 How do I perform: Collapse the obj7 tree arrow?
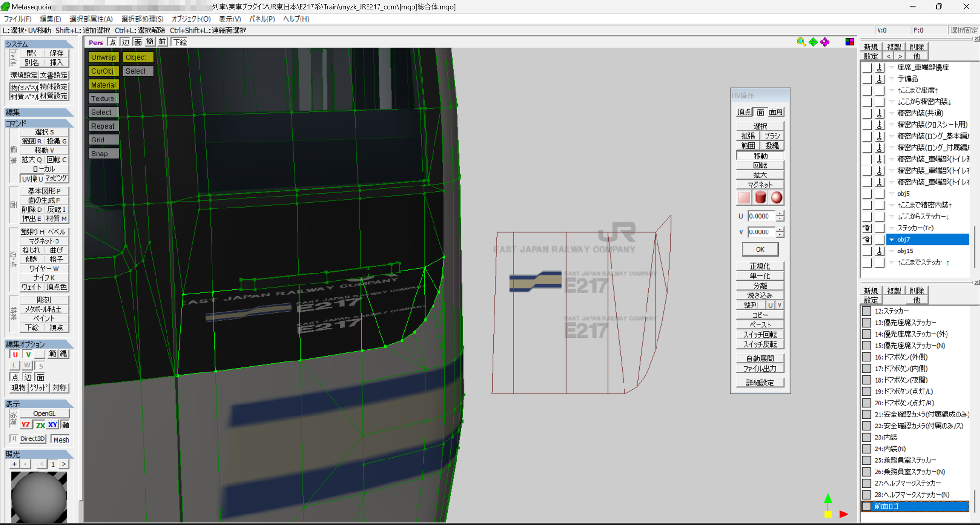(891, 240)
